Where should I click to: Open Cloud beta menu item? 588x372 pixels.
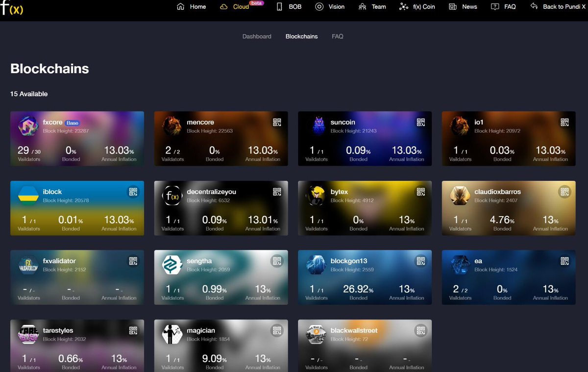[x=241, y=7]
